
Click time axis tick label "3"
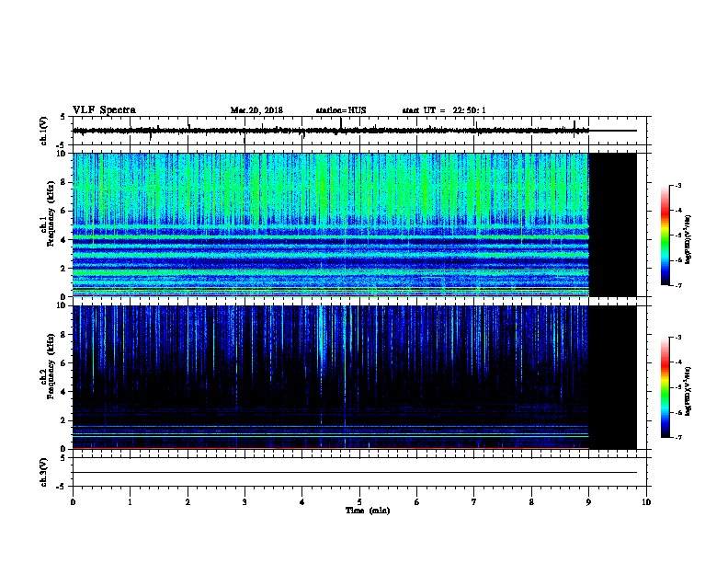point(245,502)
